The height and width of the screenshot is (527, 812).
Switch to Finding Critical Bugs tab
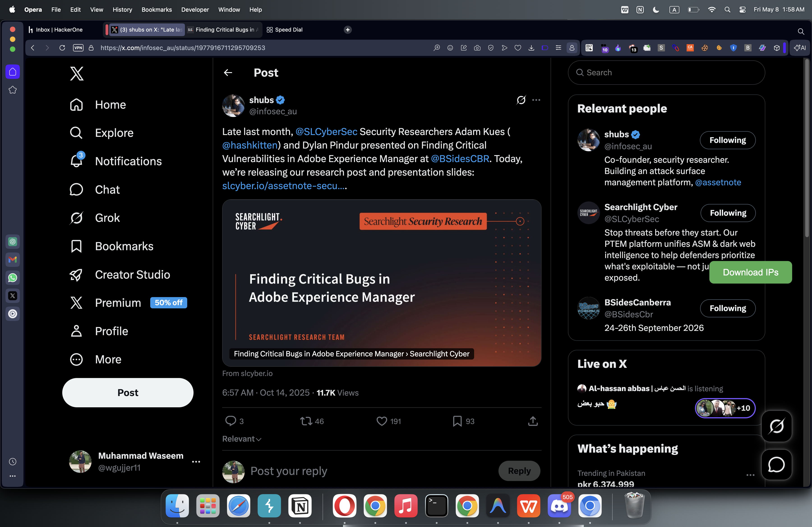coord(224,30)
